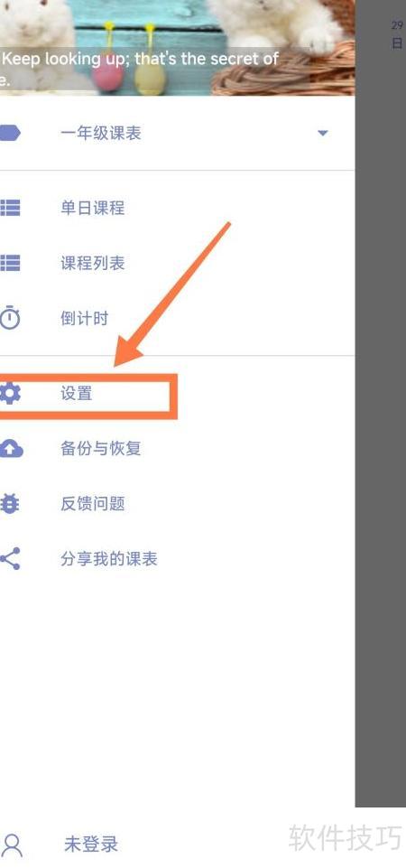Open 备份与恢复 backup option

click(101, 448)
